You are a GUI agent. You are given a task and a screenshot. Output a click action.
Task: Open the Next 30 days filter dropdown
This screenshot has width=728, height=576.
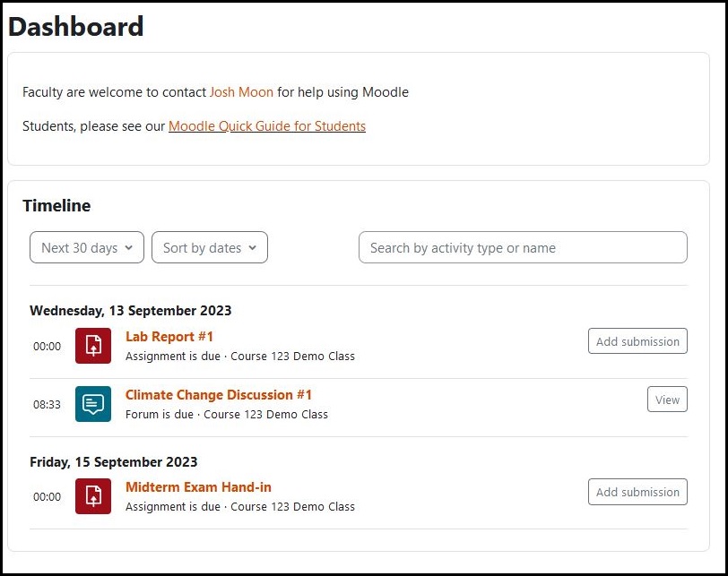click(86, 247)
